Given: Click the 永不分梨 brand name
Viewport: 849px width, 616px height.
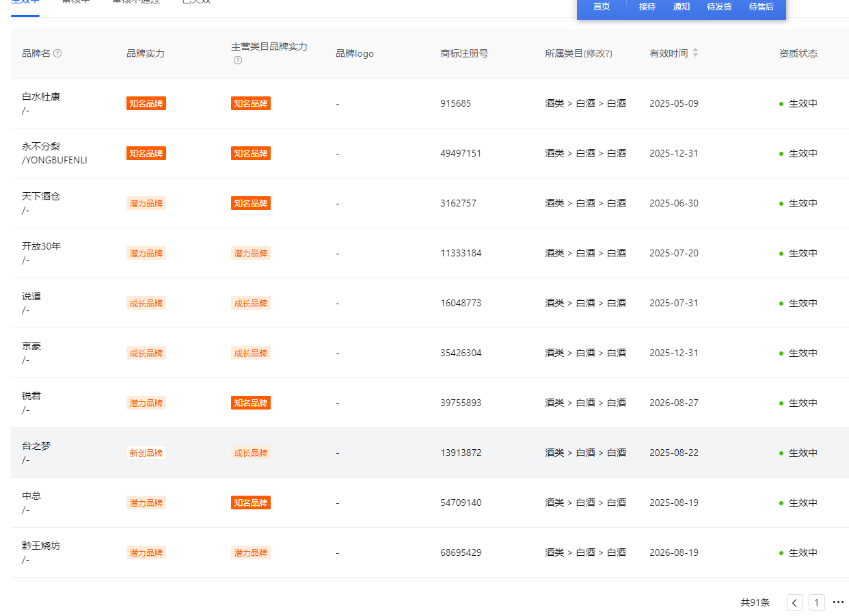Looking at the screenshot, I should point(41,146).
